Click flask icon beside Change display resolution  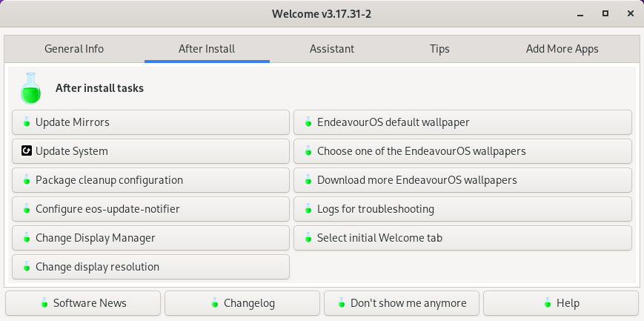[x=27, y=267]
